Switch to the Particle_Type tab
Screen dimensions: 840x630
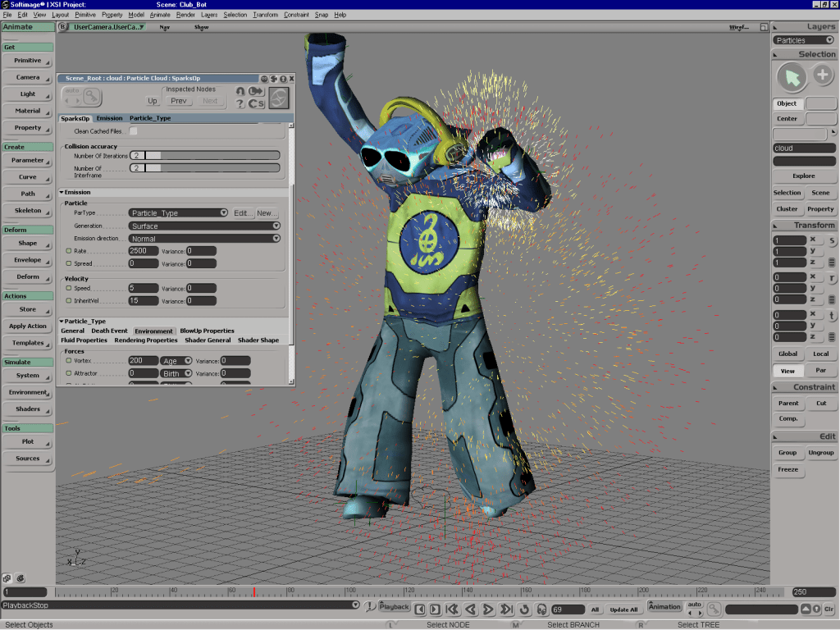pos(150,118)
